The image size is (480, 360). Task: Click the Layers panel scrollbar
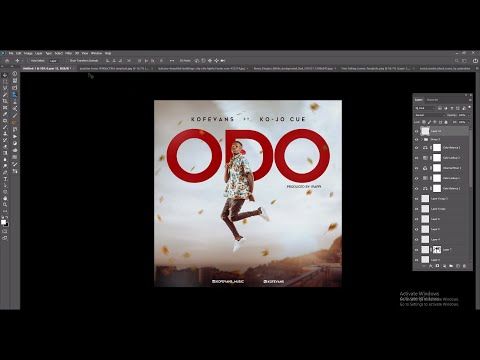point(471,158)
